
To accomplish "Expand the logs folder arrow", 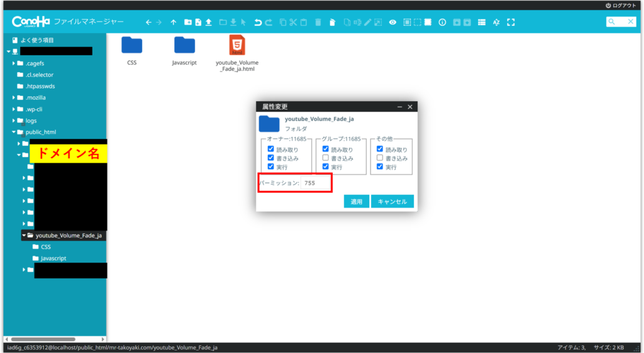I will (14, 121).
